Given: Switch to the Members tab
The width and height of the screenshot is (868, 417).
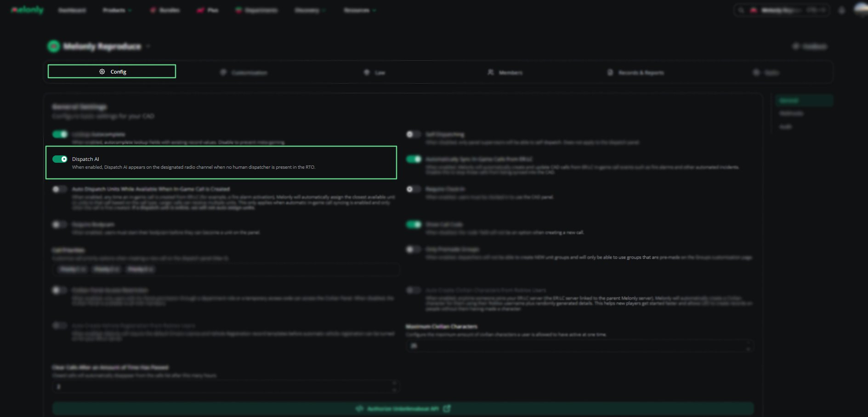Looking at the screenshot, I should (505, 73).
